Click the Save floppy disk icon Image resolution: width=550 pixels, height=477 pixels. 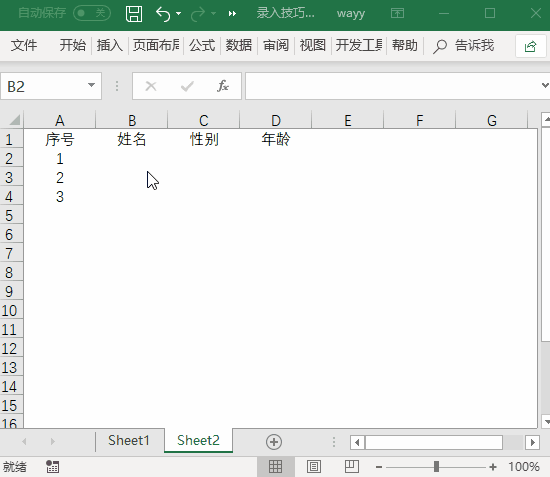point(134,14)
